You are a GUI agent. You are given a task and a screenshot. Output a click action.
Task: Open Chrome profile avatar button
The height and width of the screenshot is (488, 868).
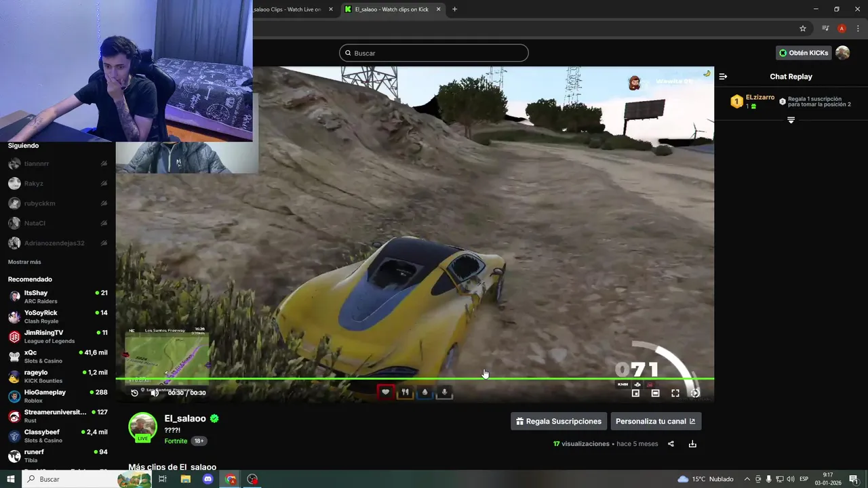(842, 28)
